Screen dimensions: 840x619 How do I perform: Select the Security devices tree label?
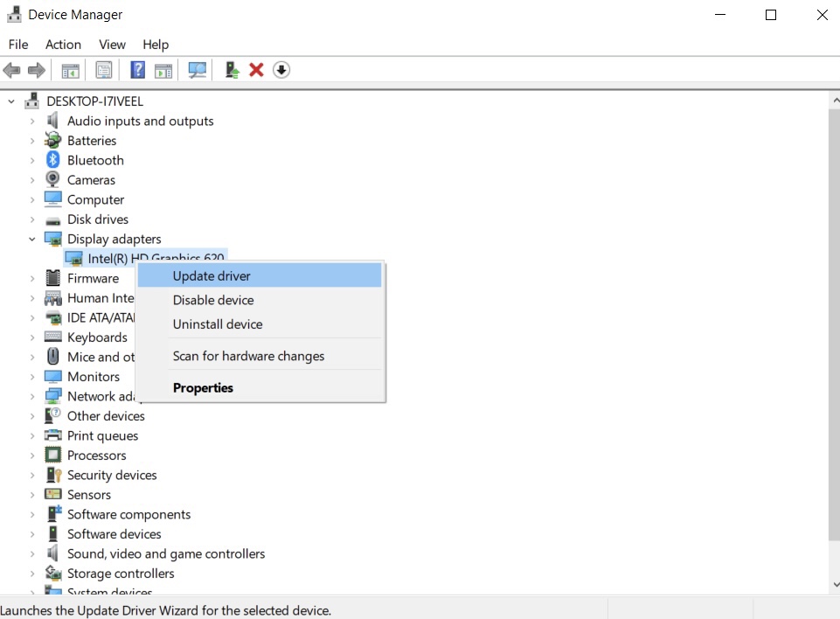(x=112, y=475)
